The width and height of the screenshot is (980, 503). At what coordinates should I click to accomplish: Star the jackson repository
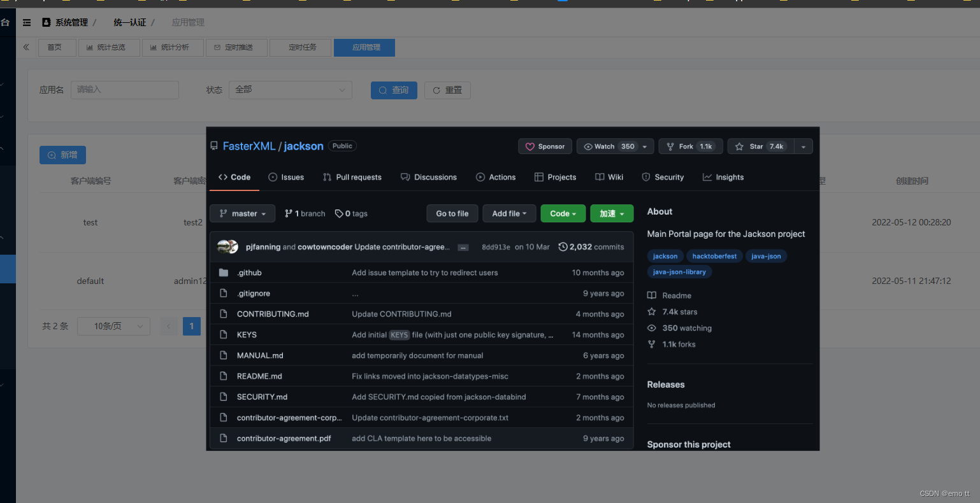pos(761,146)
